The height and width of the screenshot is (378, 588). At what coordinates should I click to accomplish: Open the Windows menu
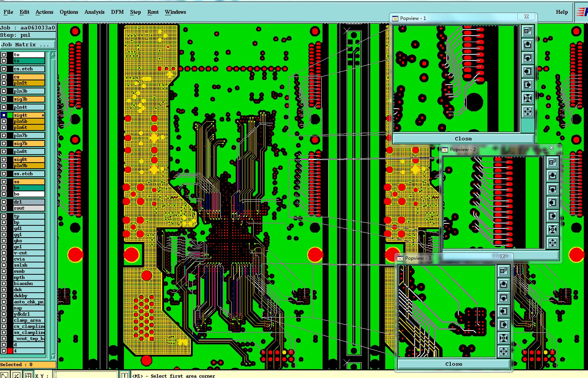coord(176,12)
